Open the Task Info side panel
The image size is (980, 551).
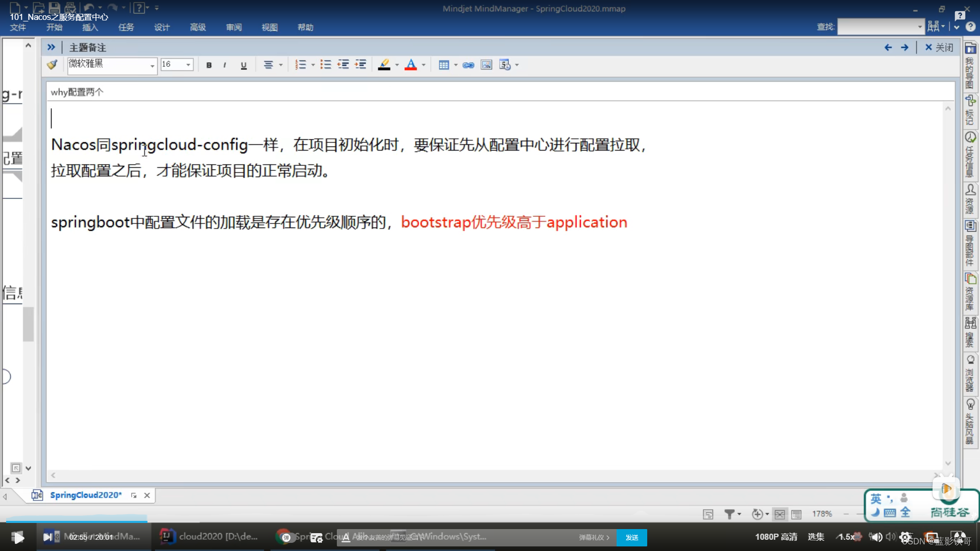(970, 155)
